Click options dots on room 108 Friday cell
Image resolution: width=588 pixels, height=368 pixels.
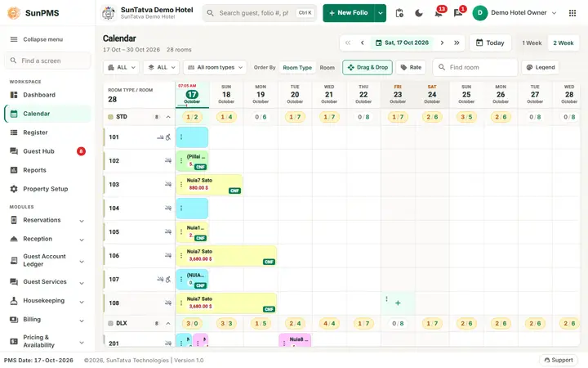pos(386,299)
